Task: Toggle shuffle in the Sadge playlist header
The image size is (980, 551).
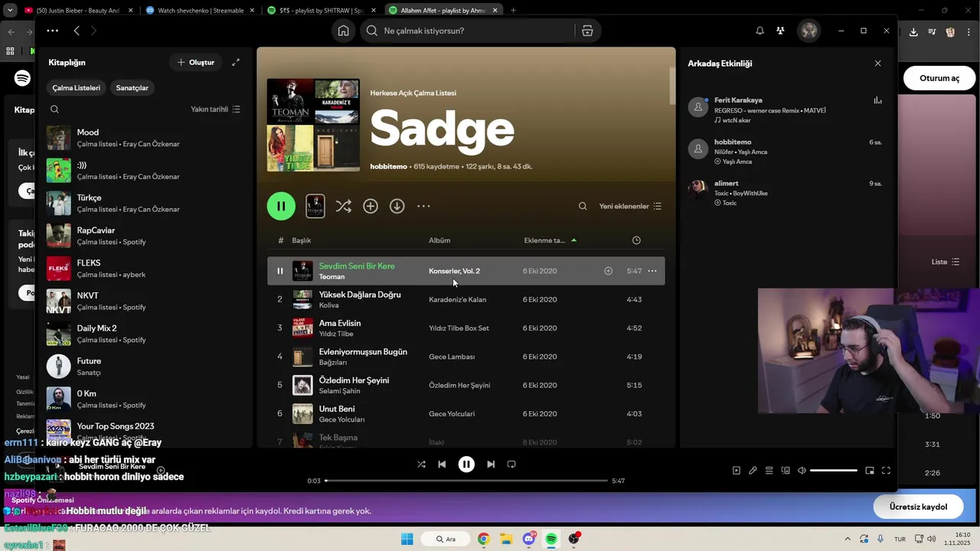Action: [x=344, y=206]
